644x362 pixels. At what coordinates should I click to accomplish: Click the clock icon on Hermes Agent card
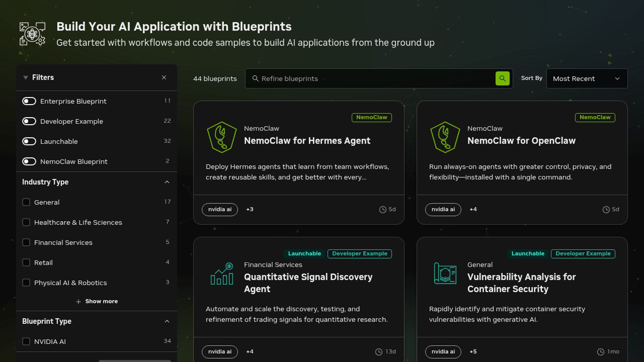click(383, 209)
